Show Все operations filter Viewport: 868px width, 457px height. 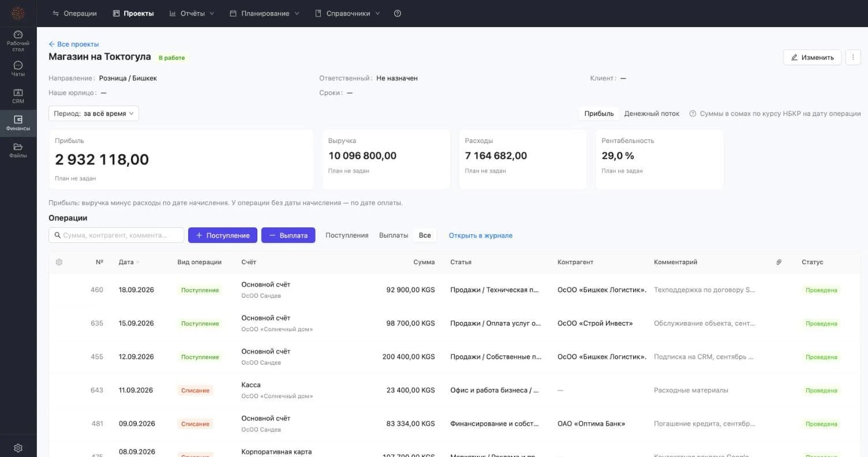coord(425,235)
